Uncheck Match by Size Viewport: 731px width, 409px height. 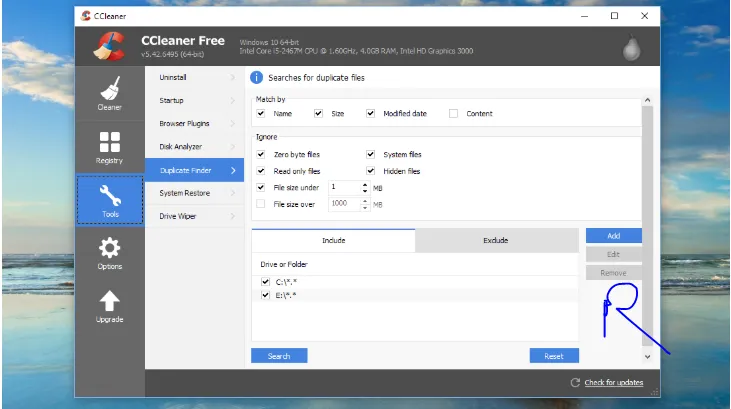coord(318,113)
